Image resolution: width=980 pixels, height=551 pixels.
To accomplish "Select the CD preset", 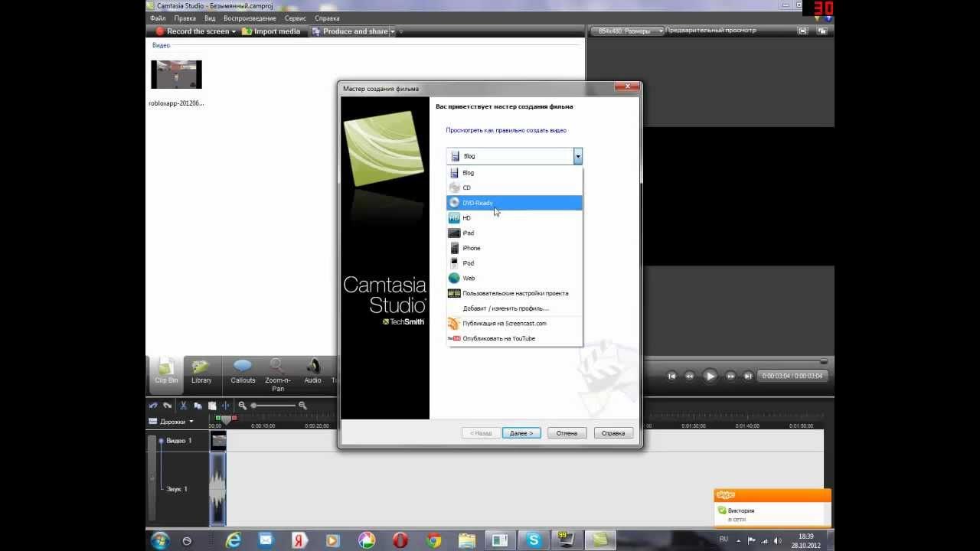I will click(x=514, y=187).
